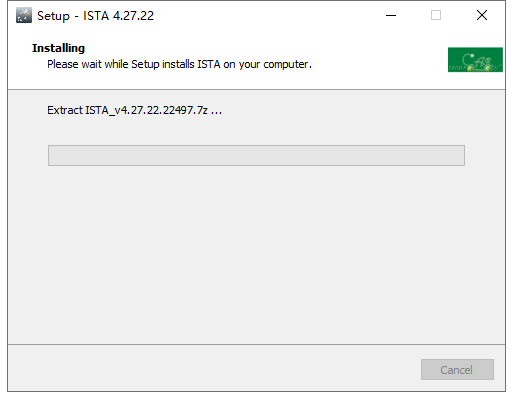513x399 pixels.
Task: Click 'Please wait while Setup installs ISTA' text
Action: (134, 64)
